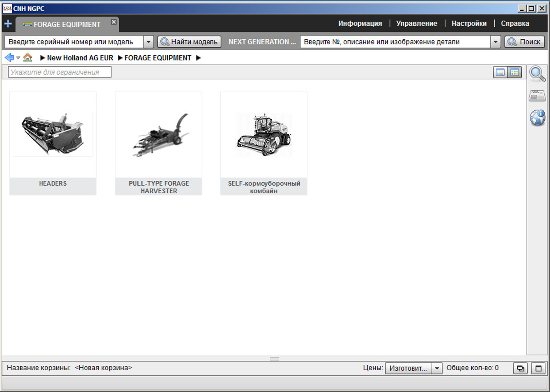The image size is (550, 392).
Task: Go to the home icon in breadcrumb
Action: [x=28, y=58]
